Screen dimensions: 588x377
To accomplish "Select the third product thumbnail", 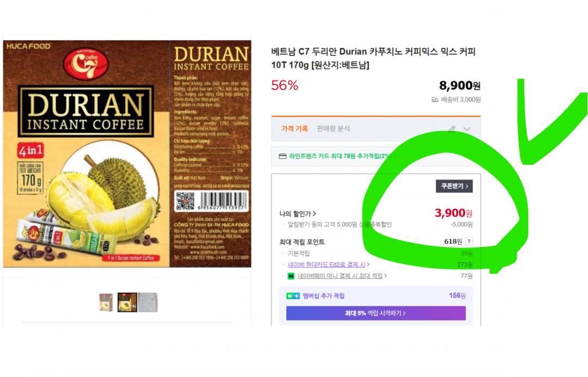I will click(148, 302).
